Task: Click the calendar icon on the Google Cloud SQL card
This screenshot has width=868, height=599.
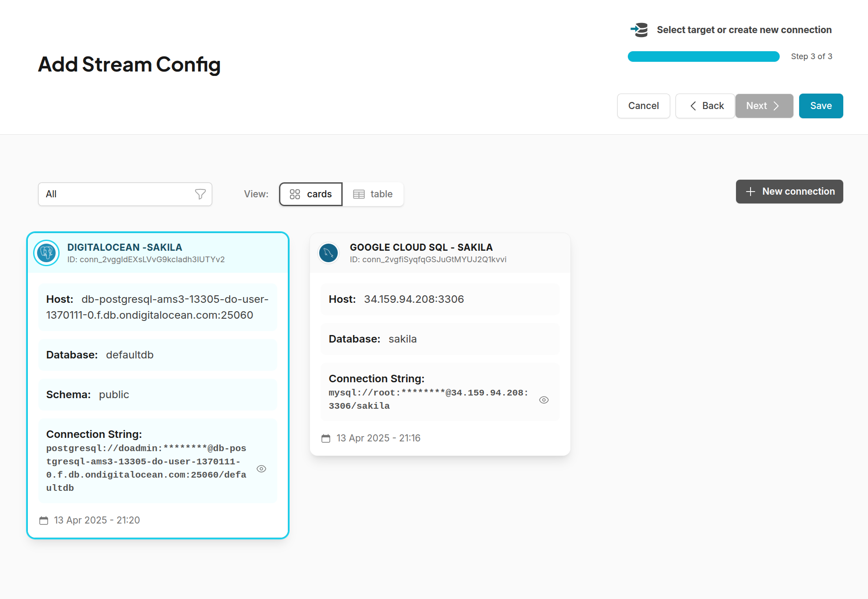Action: coord(325,438)
